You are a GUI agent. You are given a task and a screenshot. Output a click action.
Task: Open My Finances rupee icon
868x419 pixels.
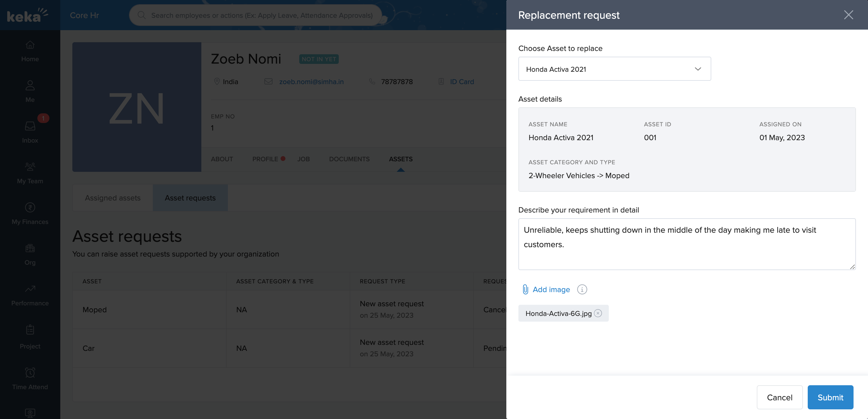pyautogui.click(x=30, y=207)
